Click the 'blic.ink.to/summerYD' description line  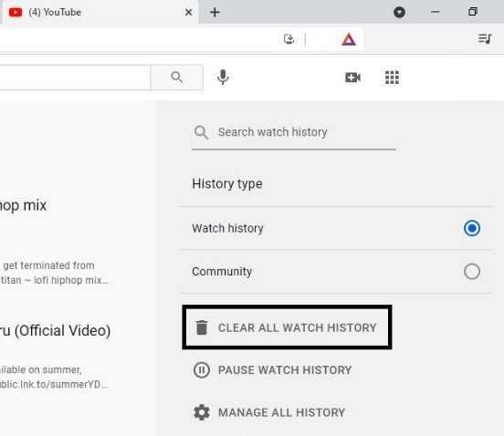coord(53,384)
